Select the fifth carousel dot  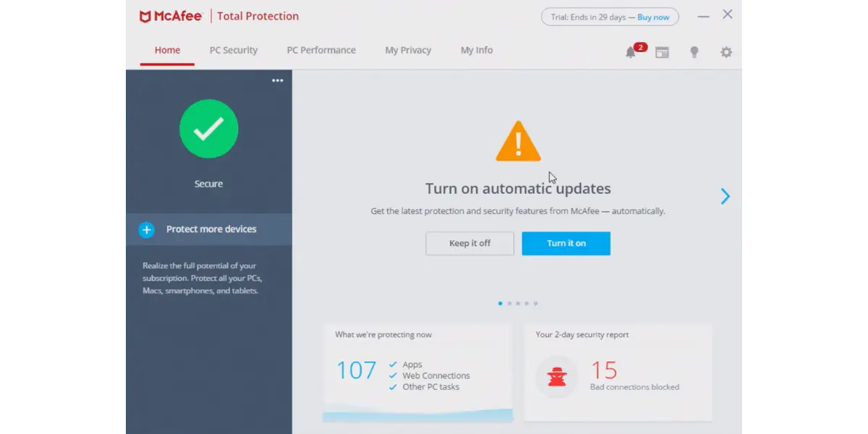[535, 304]
